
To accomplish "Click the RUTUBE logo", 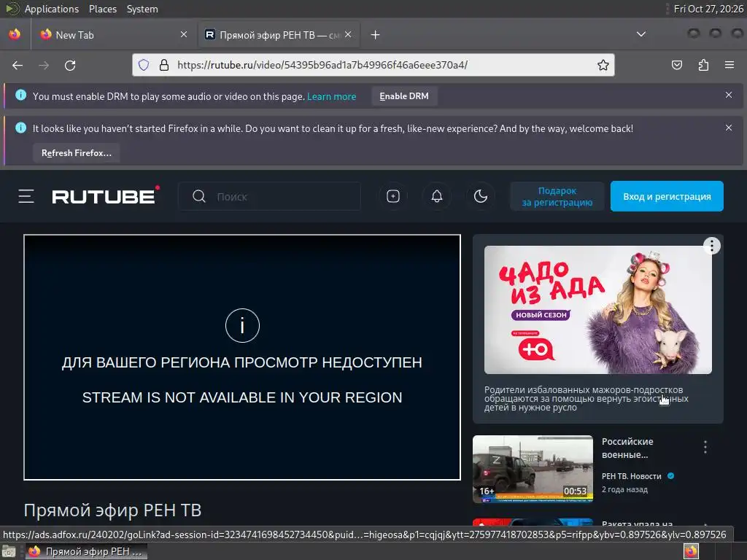I will (106, 195).
